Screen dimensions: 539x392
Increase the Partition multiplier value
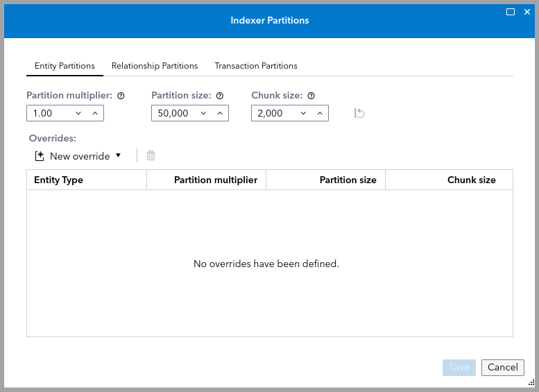(x=95, y=113)
